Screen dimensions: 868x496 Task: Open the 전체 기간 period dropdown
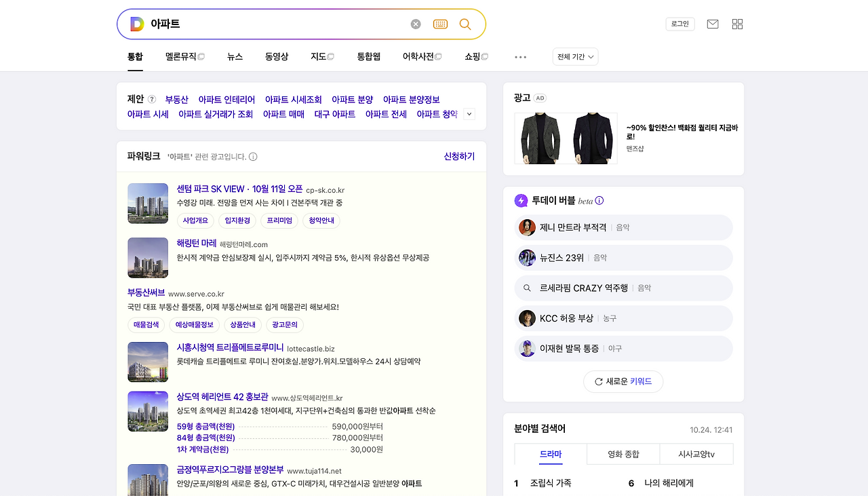[x=574, y=56]
